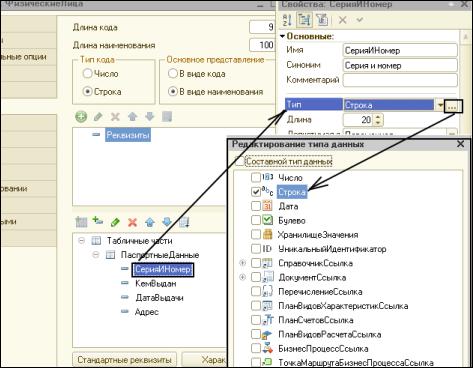Click Стандартные реквизиты button
This screenshot has height=368, width=473.
point(124,360)
